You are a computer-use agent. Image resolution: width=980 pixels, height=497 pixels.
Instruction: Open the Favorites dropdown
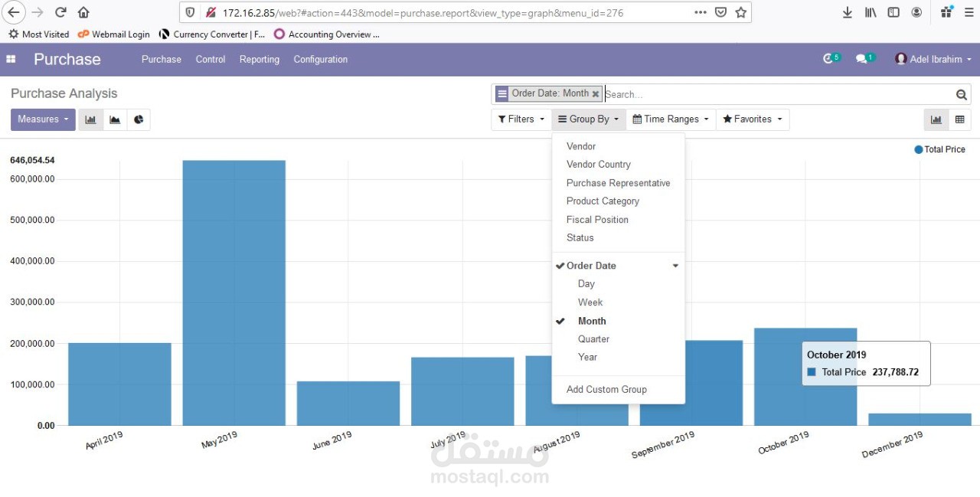coord(752,119)
